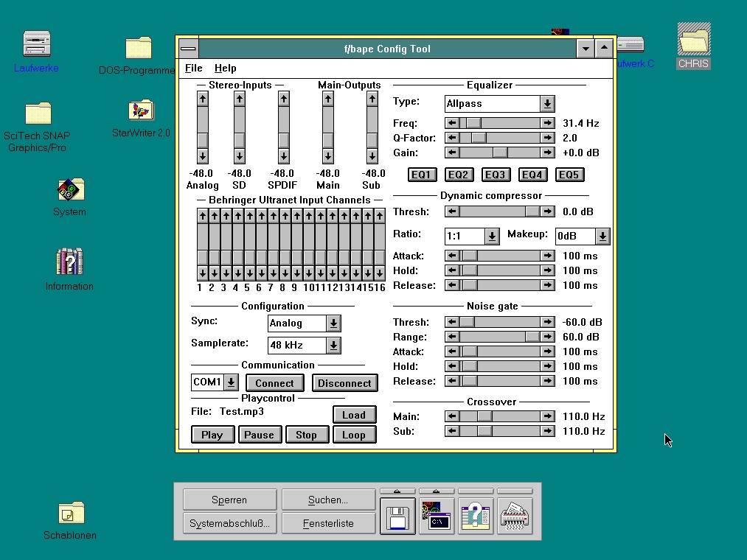Open the floppy disk drive icon
Screen dimensions: 747x560
pos(398,516)
